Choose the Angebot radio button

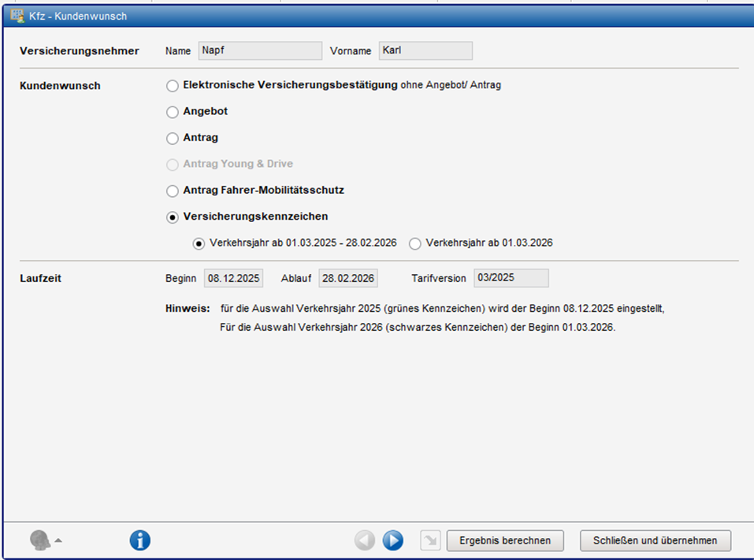(173, 113)
